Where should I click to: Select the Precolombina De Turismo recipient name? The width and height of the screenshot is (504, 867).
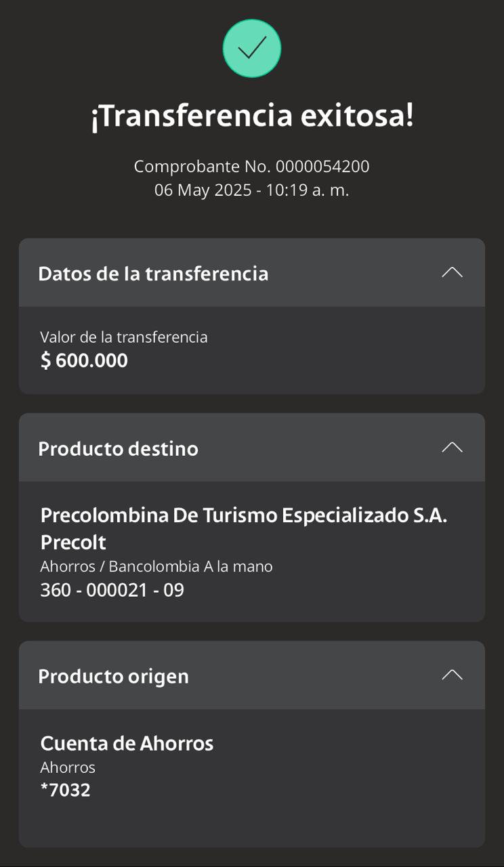click(x=244, y=515)
